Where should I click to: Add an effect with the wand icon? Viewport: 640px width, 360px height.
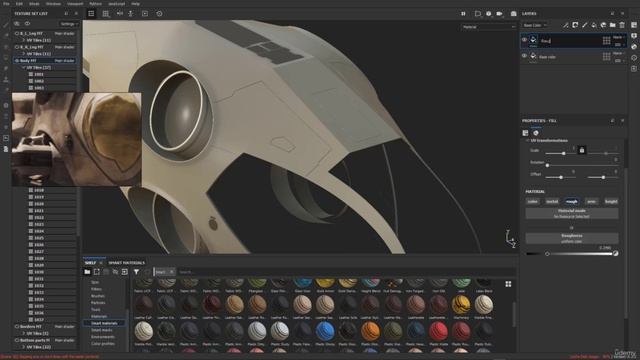566,25
